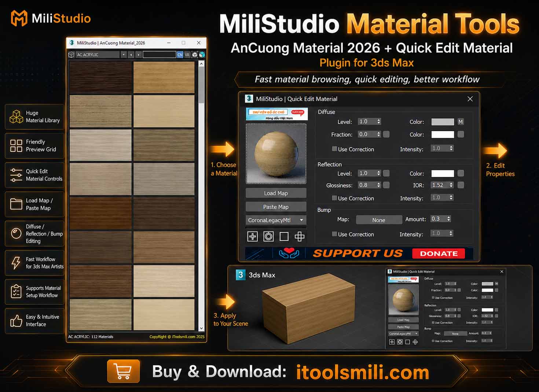The height and width of the screenshot is (392, 539).
Task: Click the cyan cube icon in the material toolbar
Action: tap(202, 55)
